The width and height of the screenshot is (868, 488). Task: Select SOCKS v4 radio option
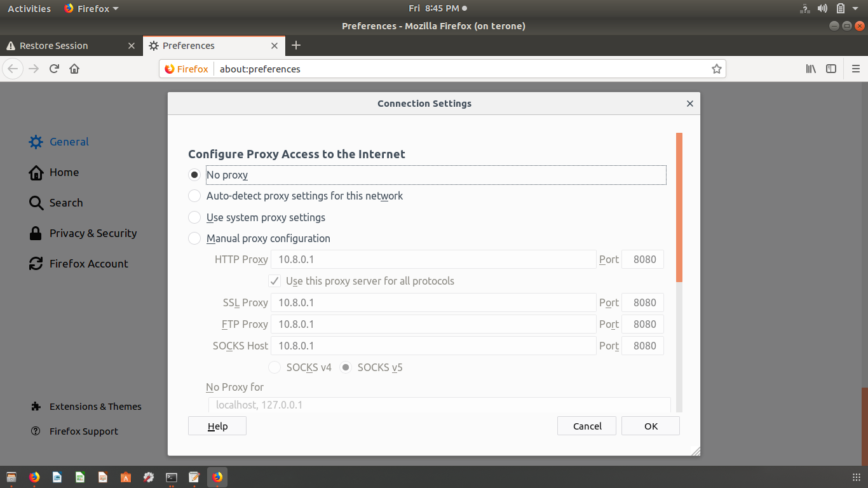tap(275, 367)
